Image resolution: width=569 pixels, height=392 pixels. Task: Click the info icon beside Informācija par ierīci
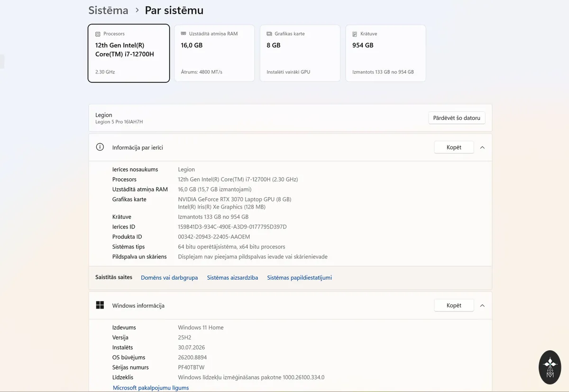100,147
